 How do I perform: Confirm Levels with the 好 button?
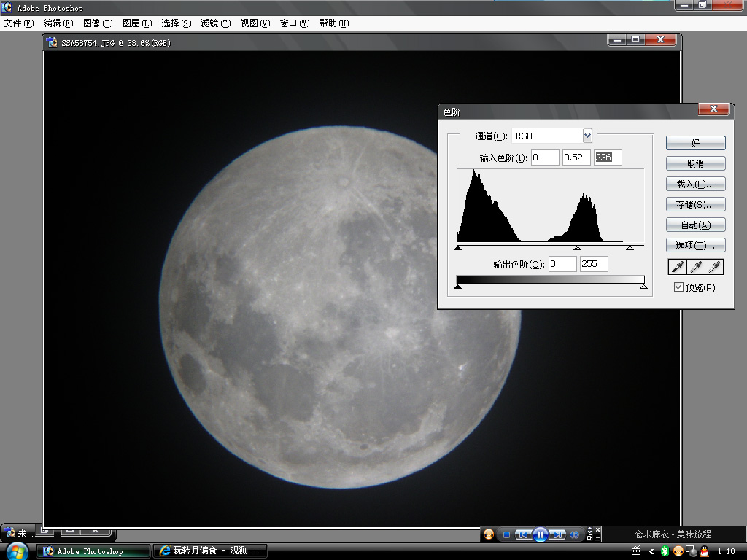[x=695, y=143]
